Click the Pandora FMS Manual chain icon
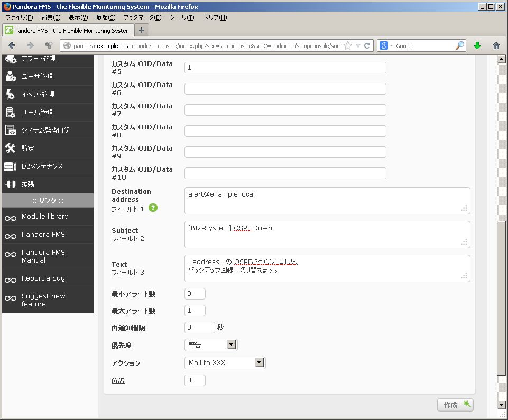Image resolution: width=508 pixels, height=420 pixels. (x=11, y=254)
